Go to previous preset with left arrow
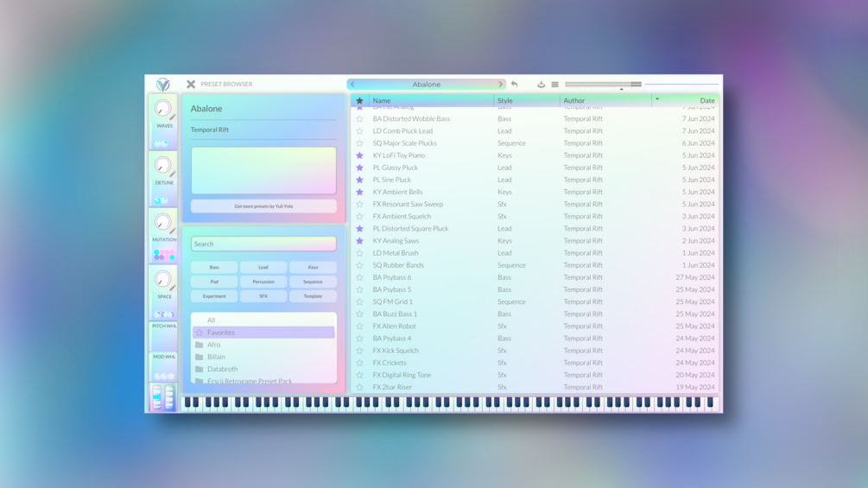The height and width of the screenshot is (488, 868). [352, 84]
